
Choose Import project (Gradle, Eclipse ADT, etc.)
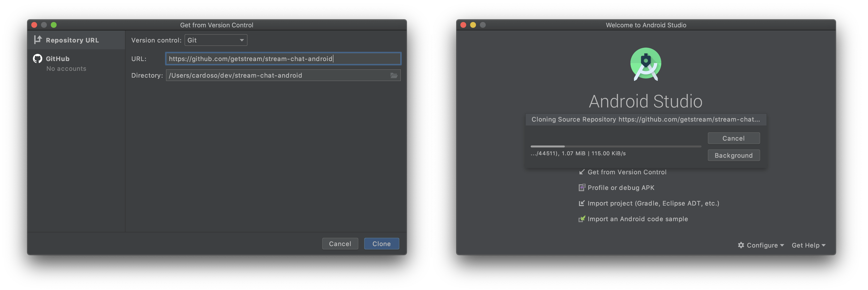pos(649,203)
